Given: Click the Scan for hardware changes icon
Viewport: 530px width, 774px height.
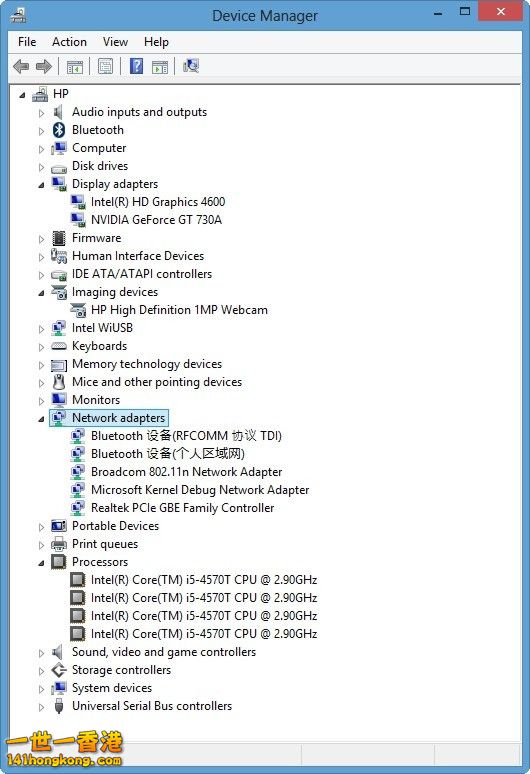Looking at the screenshot, I should (191, 66).
